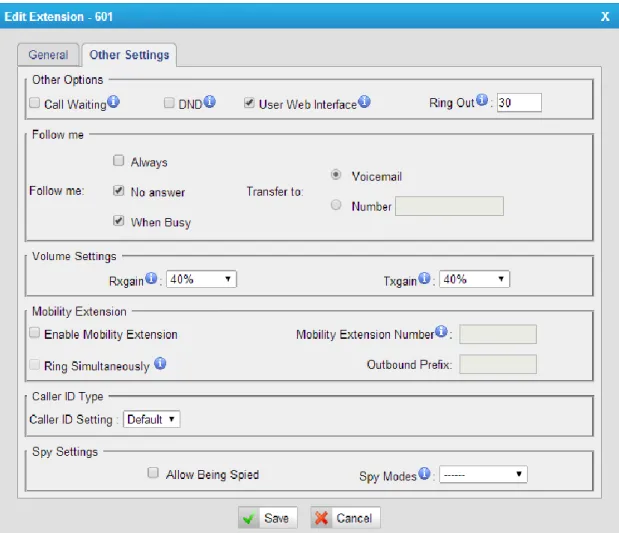Uncheck the When Busy checkbox

118,221
